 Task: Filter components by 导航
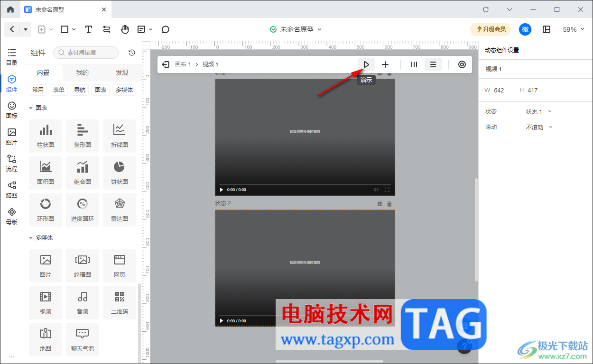80,90
